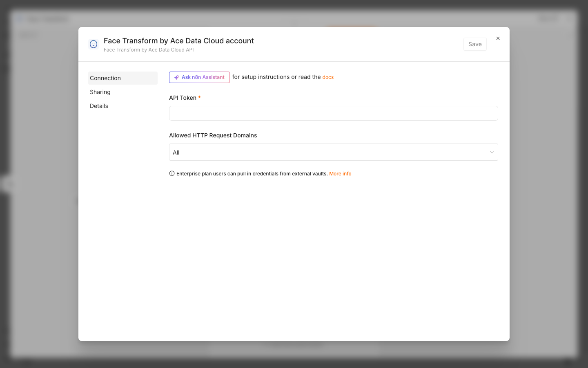Open the Allowed HTTP Request Domains dropdown
The image size is (588, 368).
coord(333,152)
